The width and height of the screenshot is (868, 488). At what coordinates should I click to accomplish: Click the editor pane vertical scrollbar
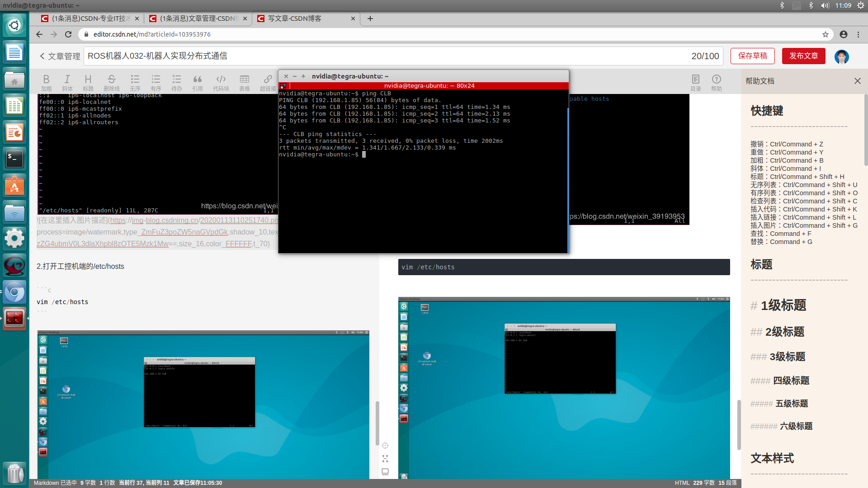tap(377, 423)
